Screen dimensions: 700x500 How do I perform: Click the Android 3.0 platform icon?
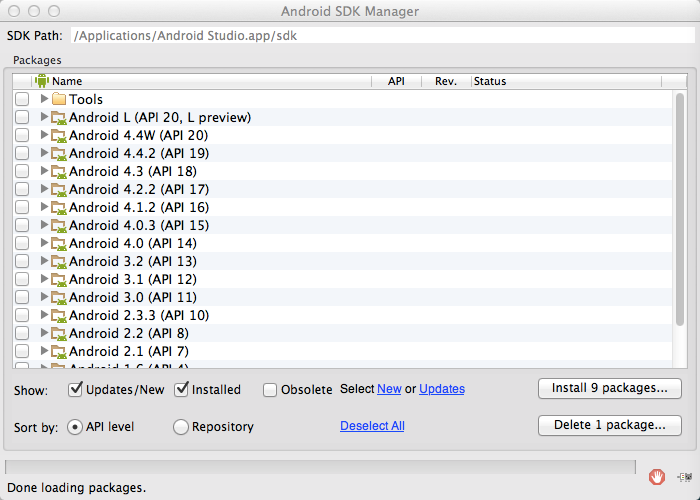pos(59,297)
